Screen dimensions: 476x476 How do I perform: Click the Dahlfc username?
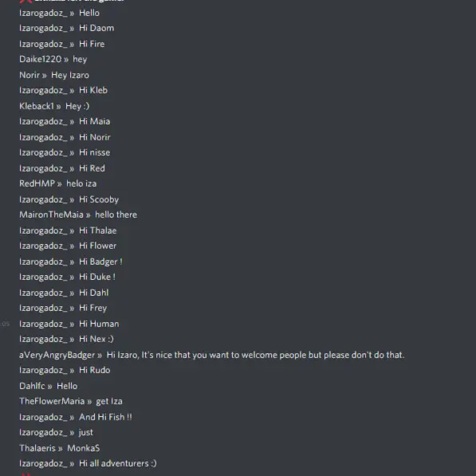(x=32, y=386)
